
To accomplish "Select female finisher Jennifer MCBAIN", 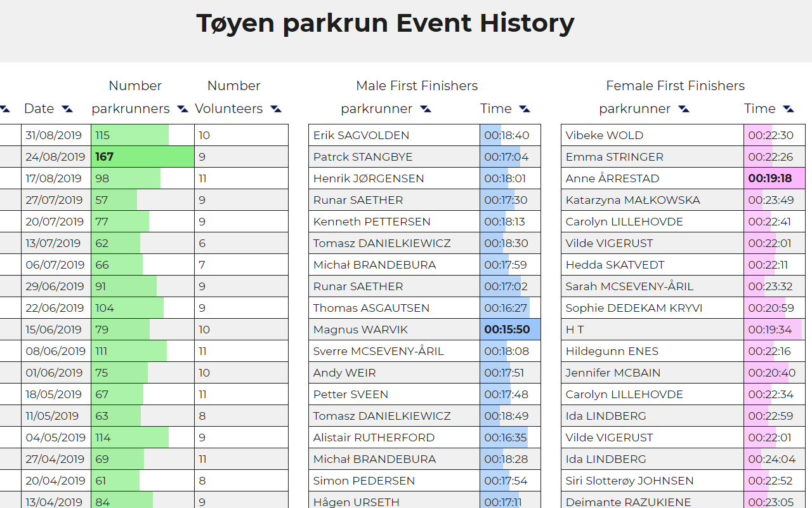I will tap(613, 373).
